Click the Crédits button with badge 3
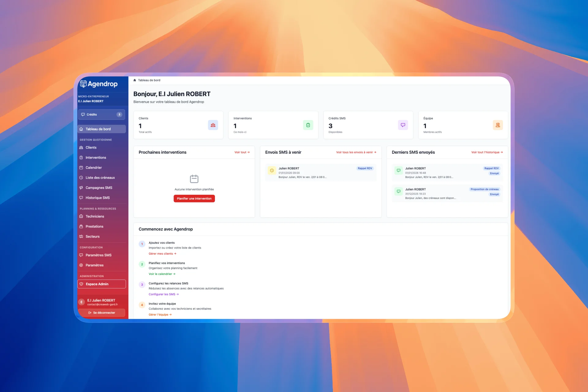The width and height of the screenshot is (588, 392). [101, 115]
